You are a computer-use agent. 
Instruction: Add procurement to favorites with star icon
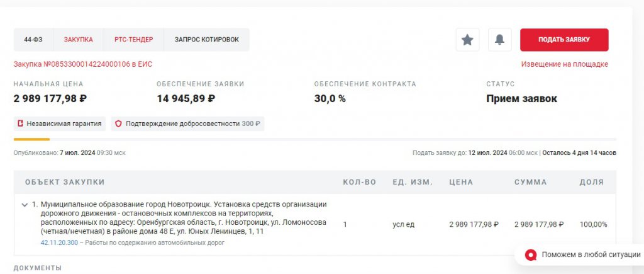467,40
